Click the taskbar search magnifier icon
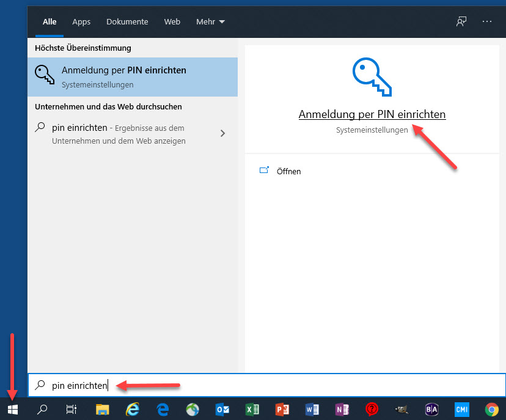Screen dimensions: 506x420 pos(42,410)
